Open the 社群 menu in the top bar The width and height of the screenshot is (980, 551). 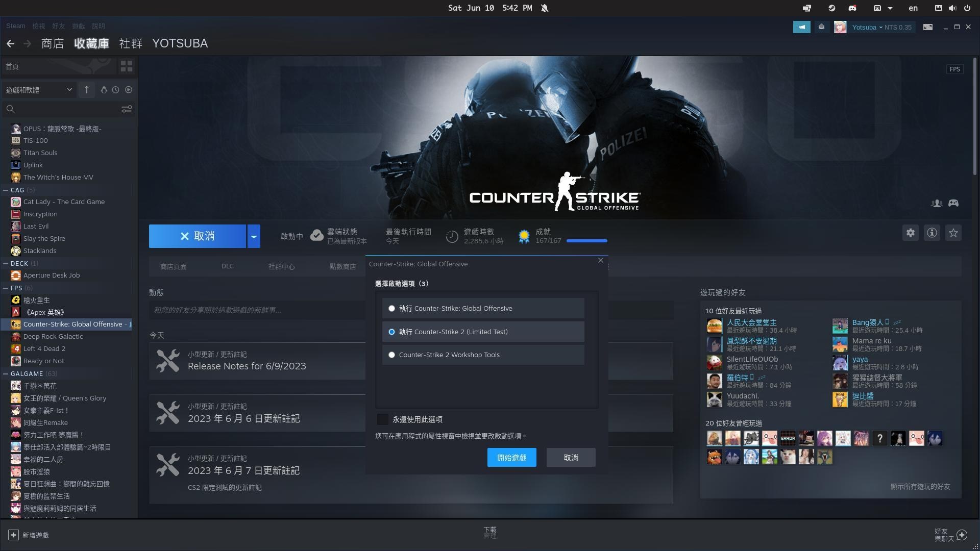pyautogui.click(x=131, y=43)
